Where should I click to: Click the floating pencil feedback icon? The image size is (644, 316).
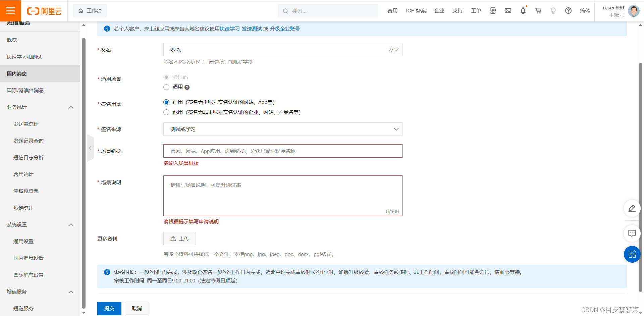point(632,208)
